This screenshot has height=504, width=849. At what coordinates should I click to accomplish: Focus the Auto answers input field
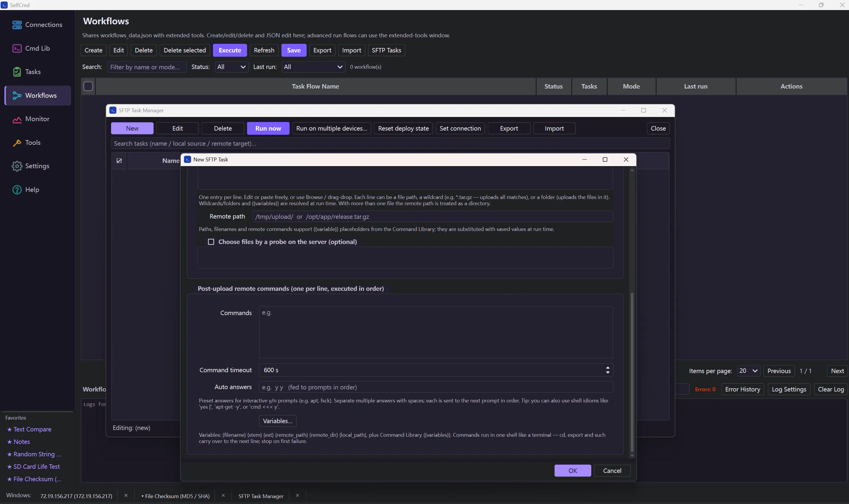coord(436,387)
